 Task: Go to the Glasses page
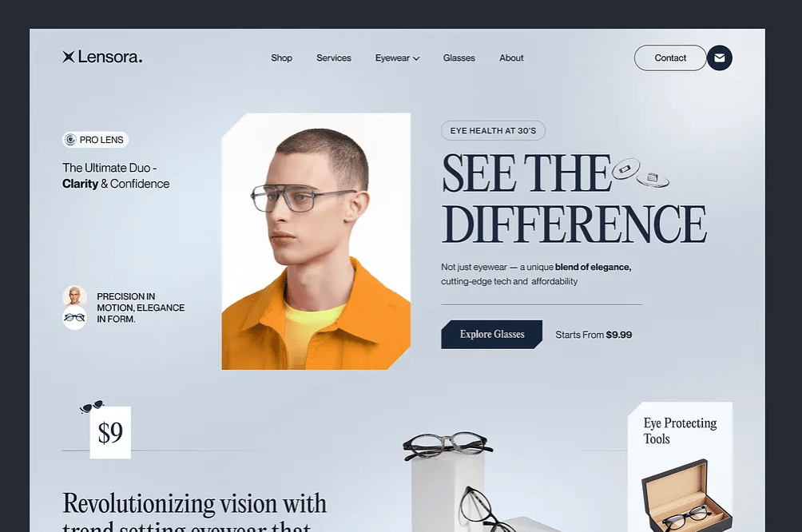[x=459, y=58]
